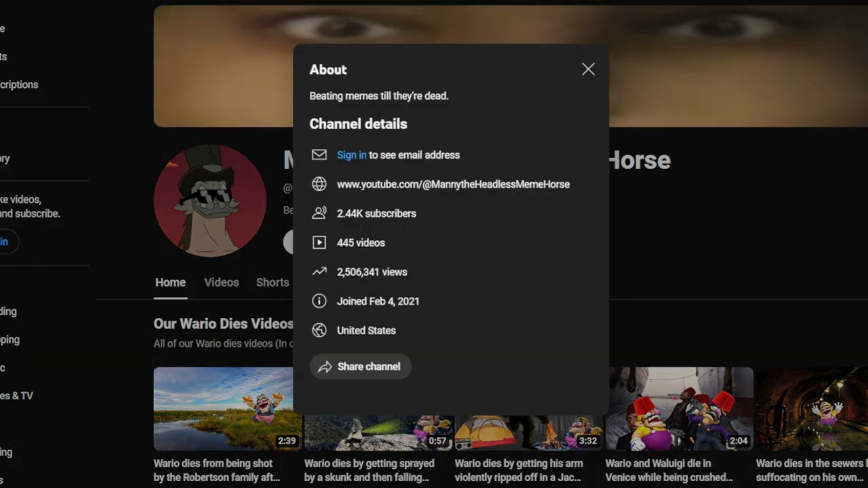Click the videos play icon
This screenshot has height=488, width=868.
[x=319, y=242]
